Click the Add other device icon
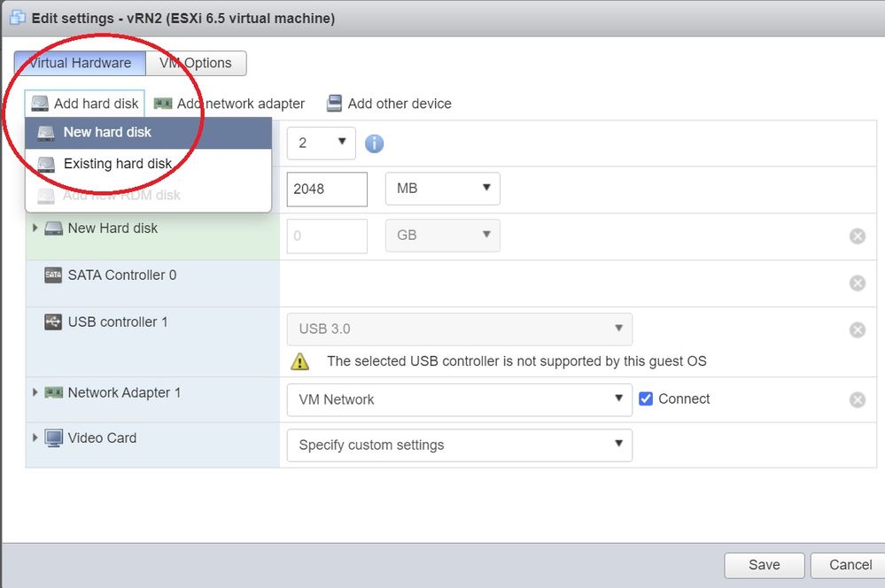885x588 pixels. pos(334,104)
